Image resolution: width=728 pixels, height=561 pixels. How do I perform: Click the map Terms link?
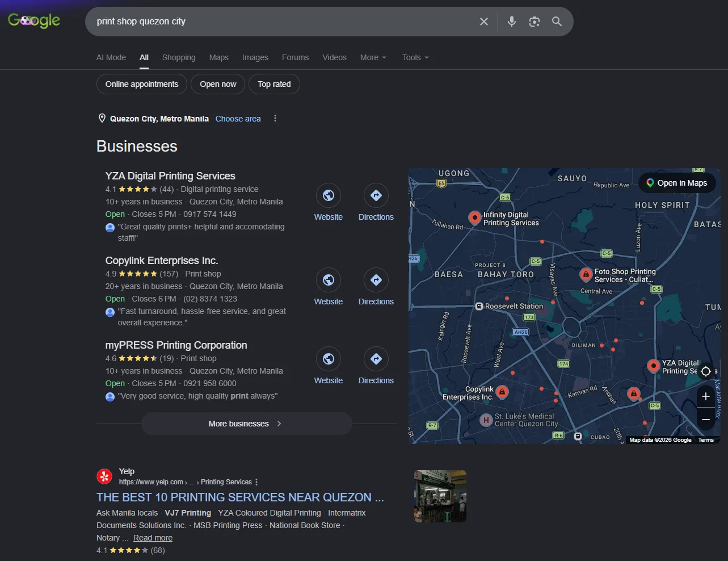(706, 440)
